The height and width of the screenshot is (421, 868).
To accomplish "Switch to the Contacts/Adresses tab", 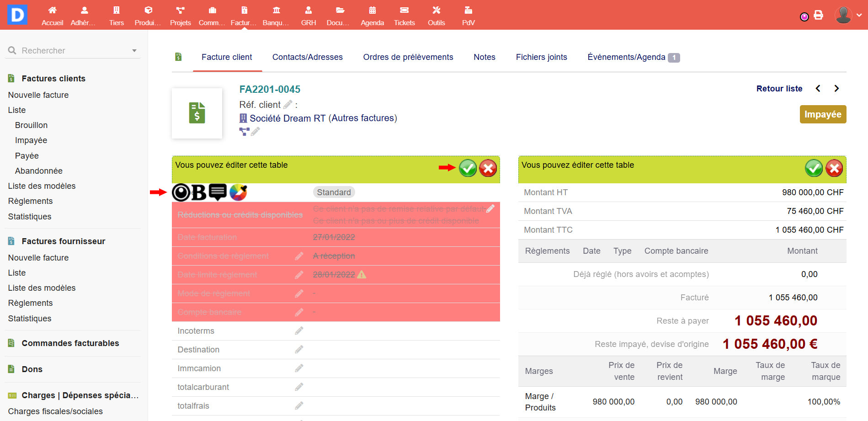I will (x=307, y=57).
